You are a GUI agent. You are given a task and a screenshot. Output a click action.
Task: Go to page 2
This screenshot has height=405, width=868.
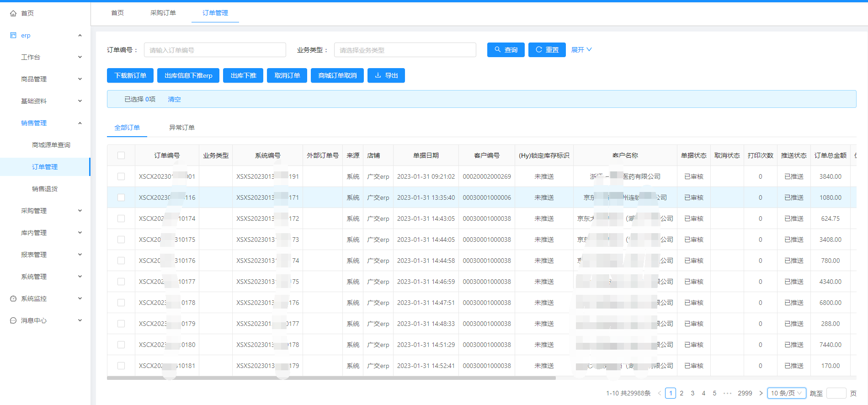pos(682,393)
